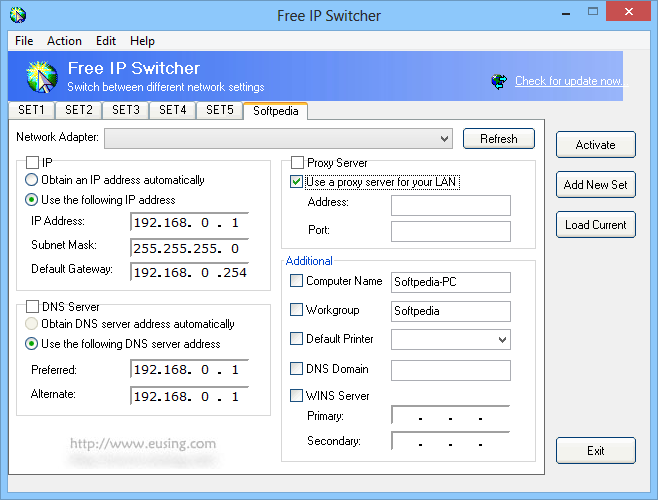This screenshot has width=658, height=500.
Task: Click the Preferred DNS field
Action: click(x=190, y=369)
